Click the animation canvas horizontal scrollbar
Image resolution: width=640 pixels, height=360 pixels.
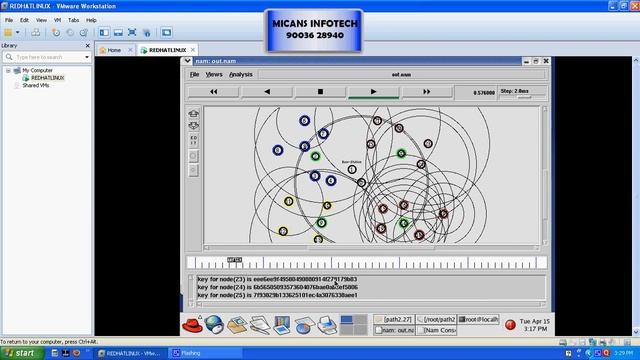coord(371,248)
